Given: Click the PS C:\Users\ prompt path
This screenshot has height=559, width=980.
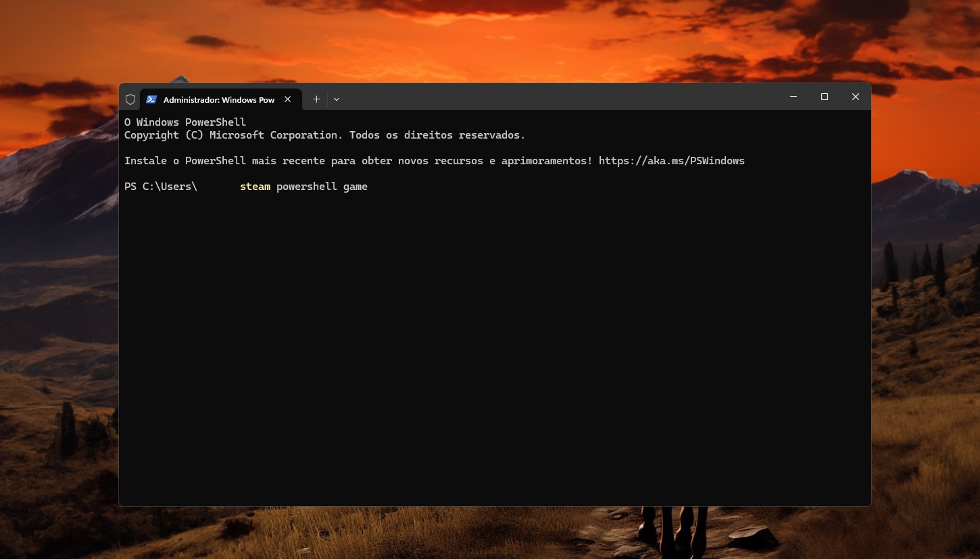Looking at the screenshot, I should [160, 187].
